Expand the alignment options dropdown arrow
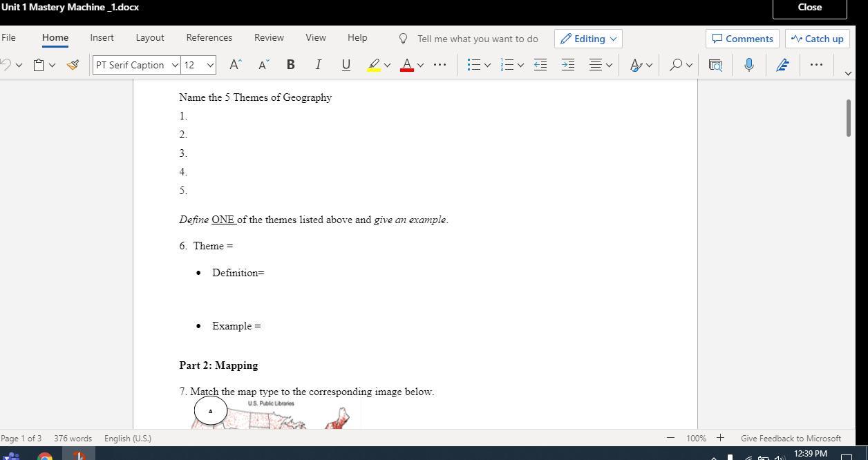Viewport: 868px width, 460px height. point(609,65)
